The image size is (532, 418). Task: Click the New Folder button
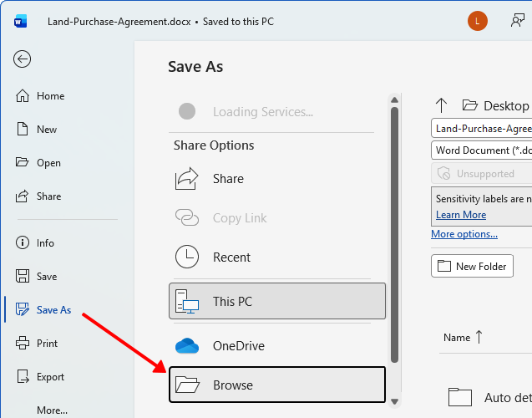coord(473,266)
